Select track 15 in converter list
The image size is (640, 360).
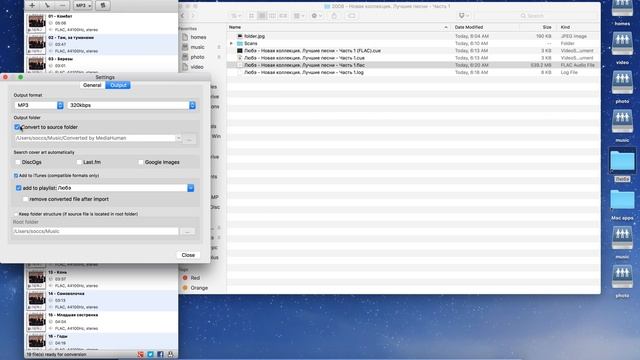point(102,322)
